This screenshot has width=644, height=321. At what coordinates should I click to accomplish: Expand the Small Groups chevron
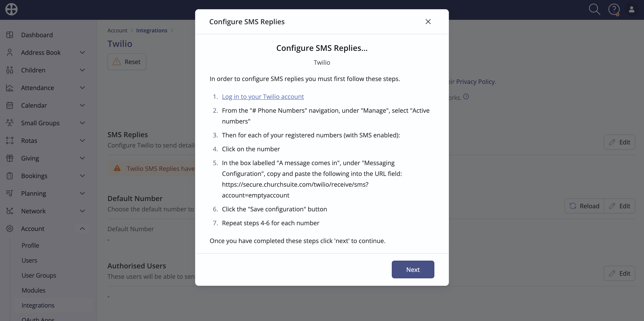coord(82,123)
